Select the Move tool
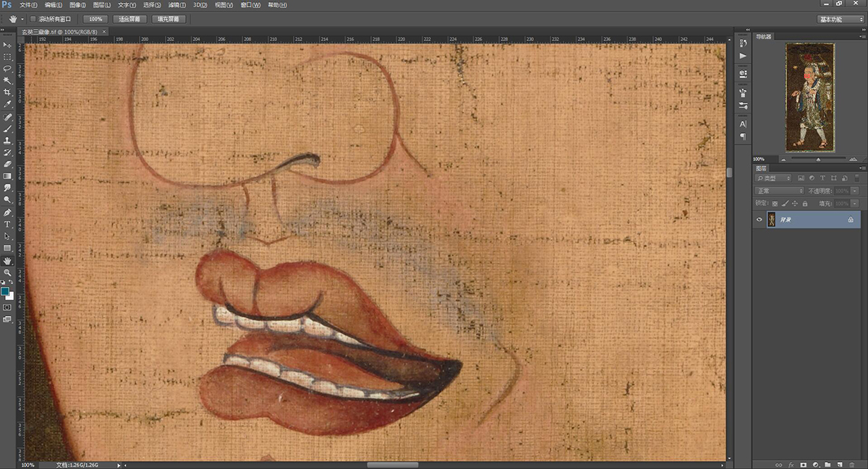Screen dimensions: 868x469 pyautogui.click(x=7, y=45)
